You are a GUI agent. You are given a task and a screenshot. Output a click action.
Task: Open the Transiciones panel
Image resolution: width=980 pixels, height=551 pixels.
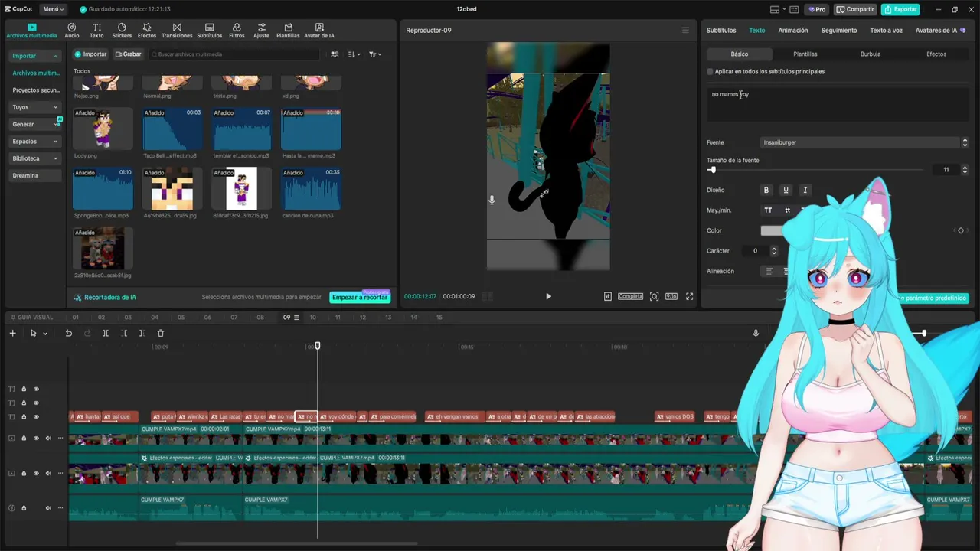[177, 31]
